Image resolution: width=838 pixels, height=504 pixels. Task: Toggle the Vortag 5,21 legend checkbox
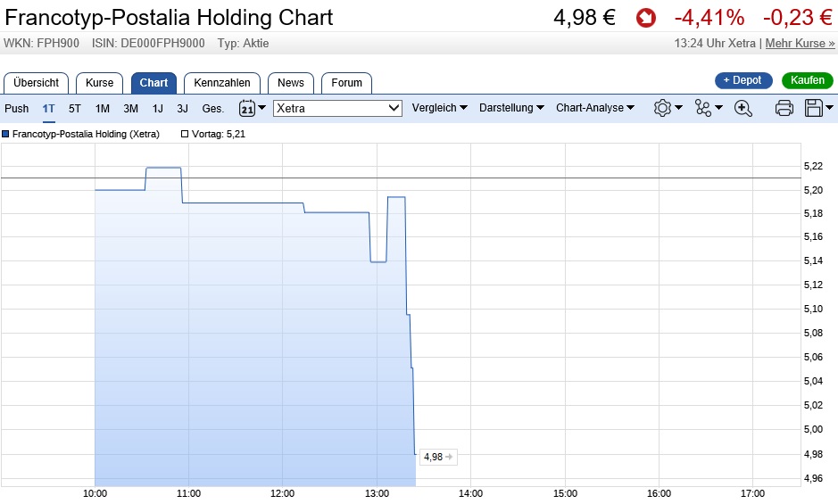pyautogui.click(x=185, y=134)
